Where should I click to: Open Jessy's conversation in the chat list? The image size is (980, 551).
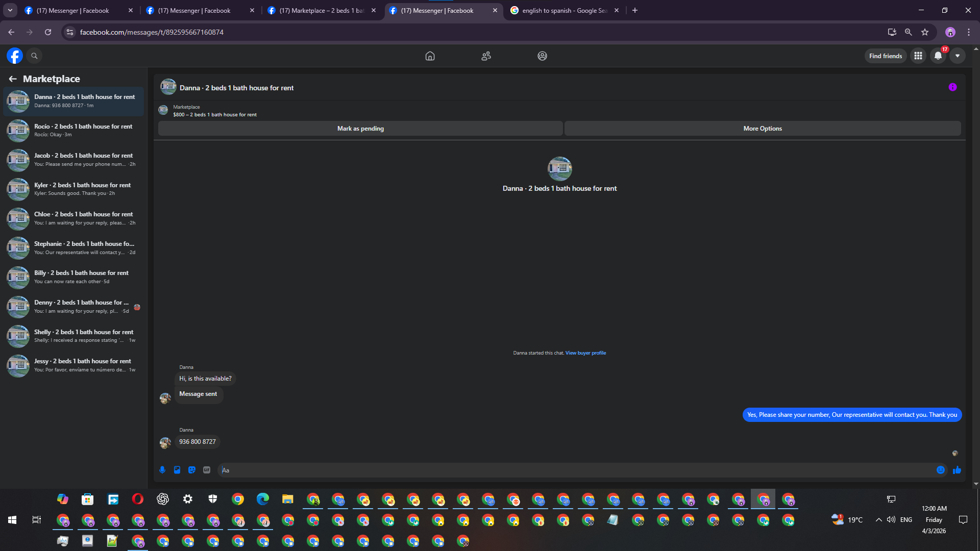(x=73, y=365)
